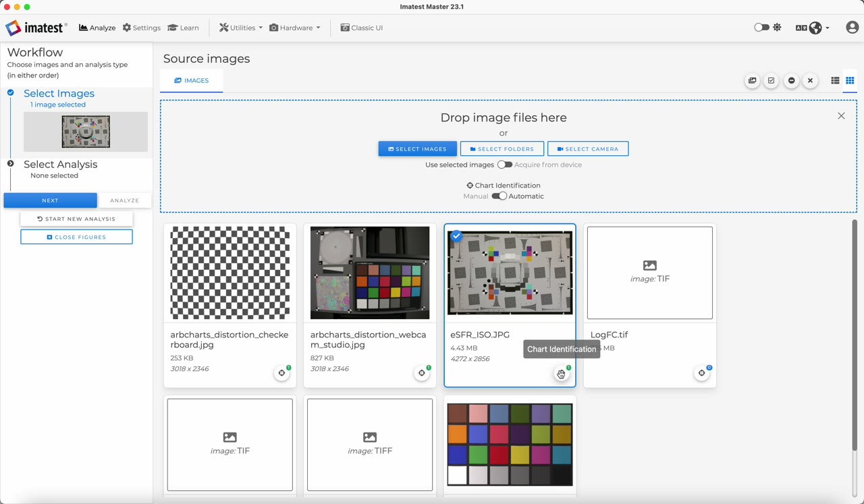Click the 'None selected' analysis text
Viewport: 864px width, 504px height.
tap(54, 175)
